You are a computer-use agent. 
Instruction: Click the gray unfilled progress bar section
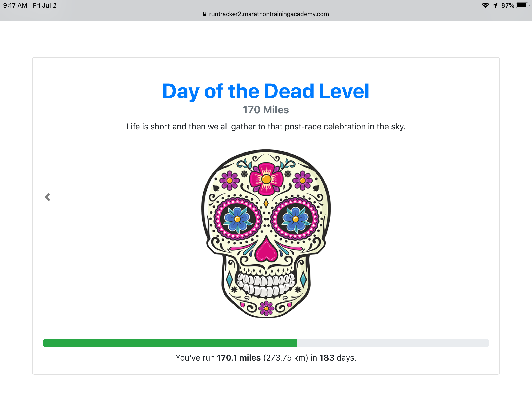click(393, 343)
